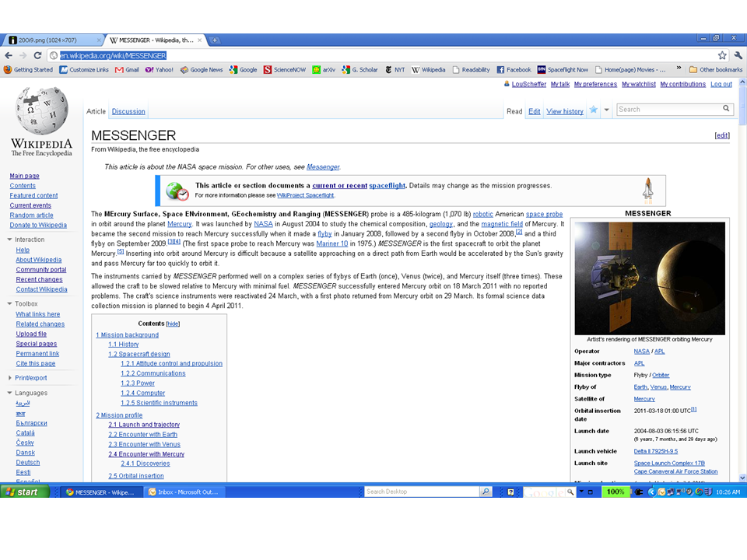Open the LouScheffer user page link

[529, 84]
